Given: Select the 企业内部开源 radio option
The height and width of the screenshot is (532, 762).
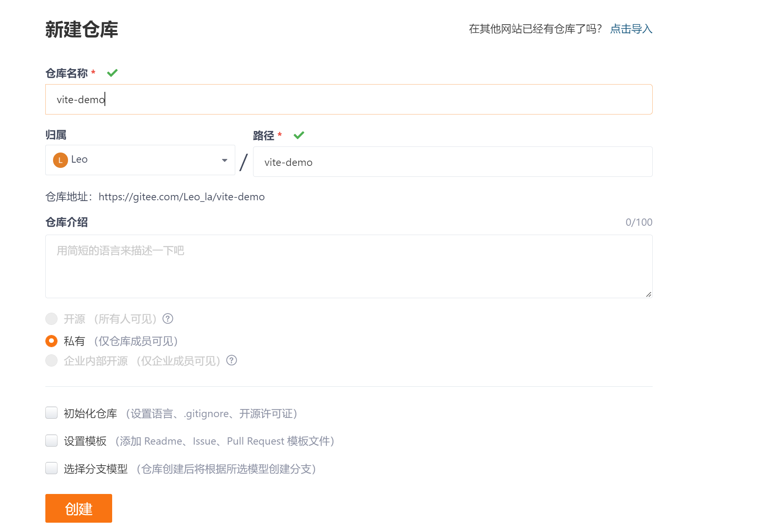Looking at the screenshot, I should click(51, 360).
